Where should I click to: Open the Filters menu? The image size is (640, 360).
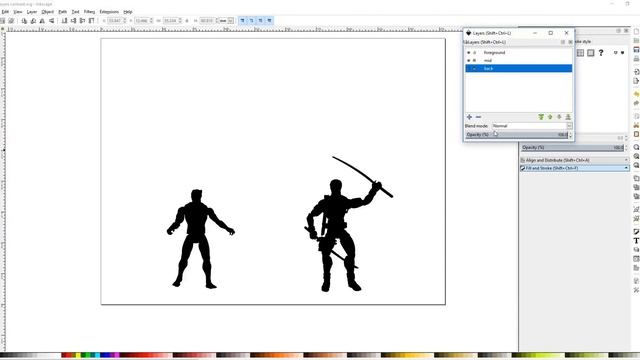[89, 12]
